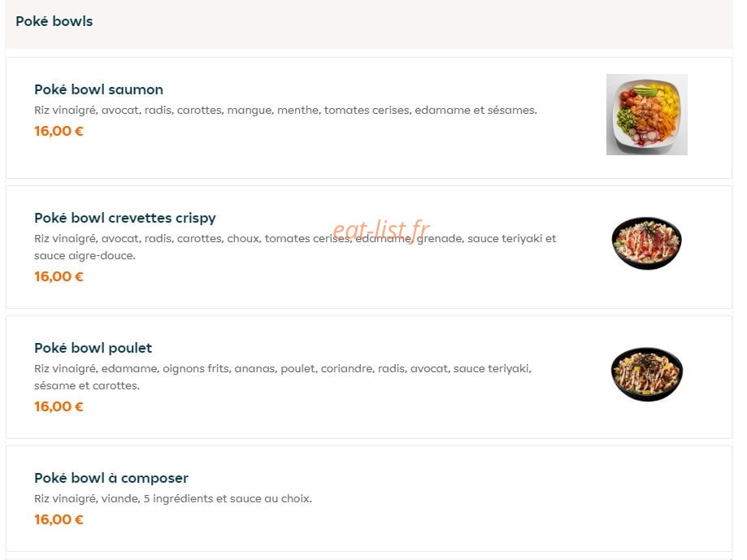This screenshot has width=747, height=560.
Task: Click the saumon bowl's 16,00 € price
Action: tap(59, 131)
